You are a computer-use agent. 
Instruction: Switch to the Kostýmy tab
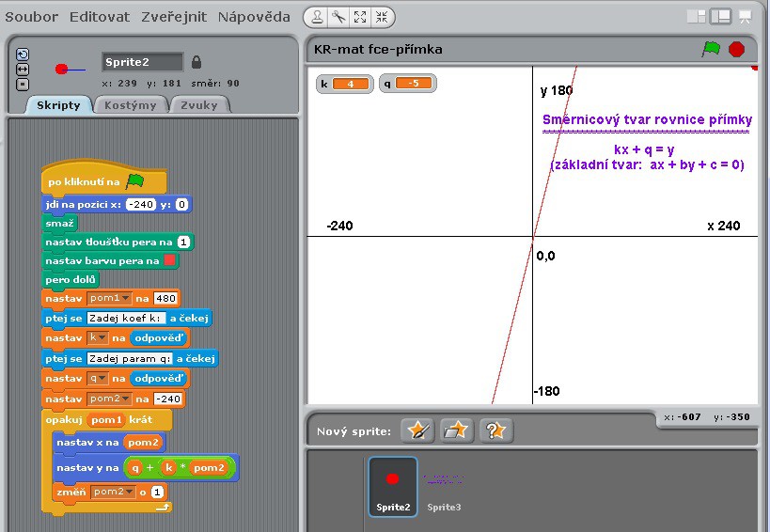click(x=131, y=105)
